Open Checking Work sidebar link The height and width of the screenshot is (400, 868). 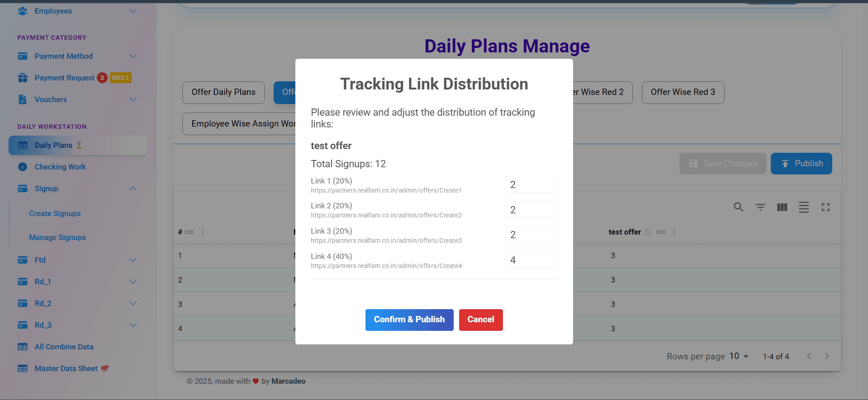pos(60,167)
